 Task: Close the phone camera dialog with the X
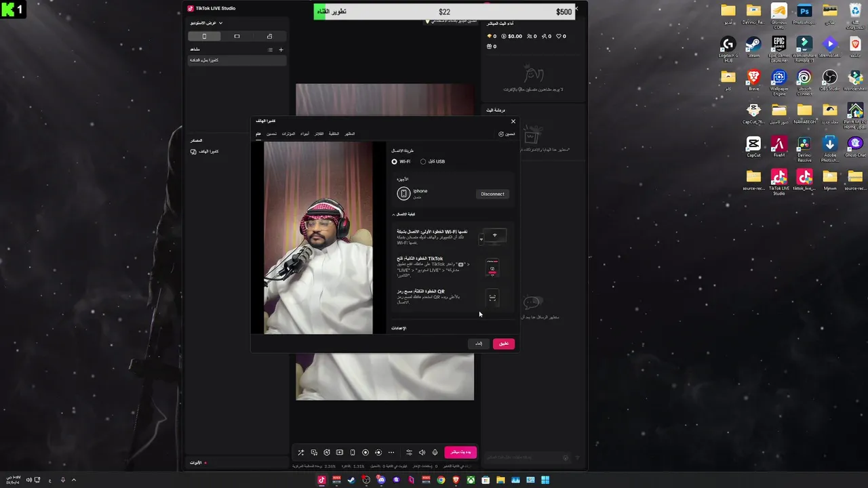point(513,121)
